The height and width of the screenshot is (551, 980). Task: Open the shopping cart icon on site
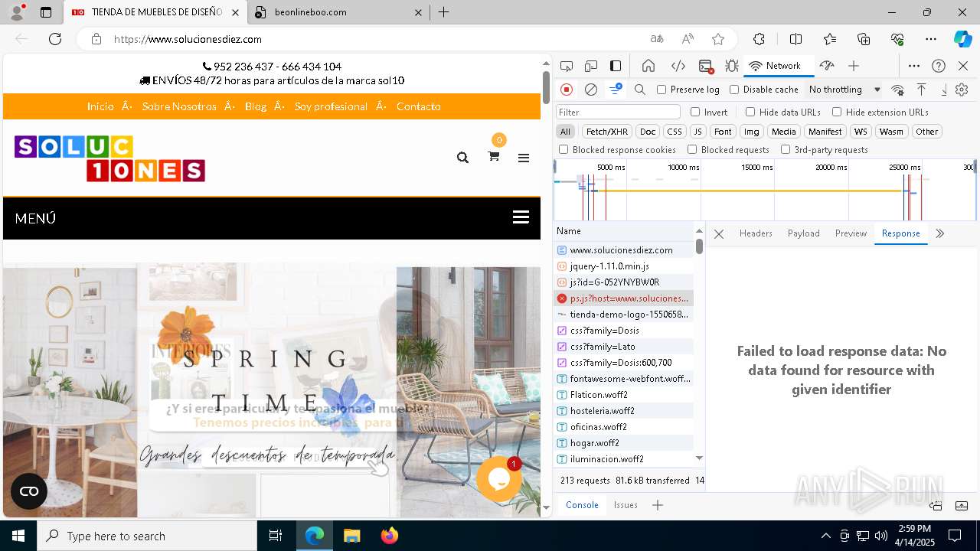point(494,156)
